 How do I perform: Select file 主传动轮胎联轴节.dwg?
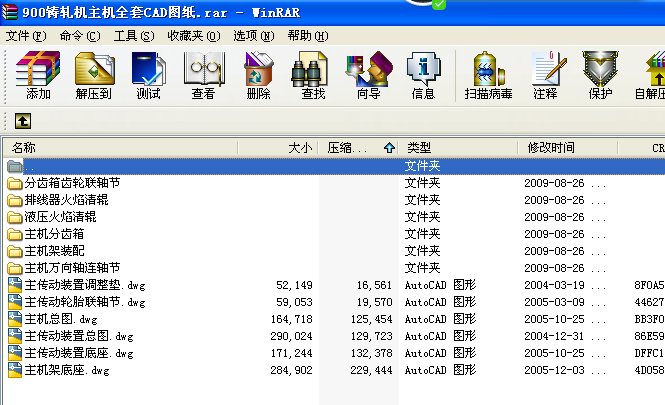(x=85, y=302)
